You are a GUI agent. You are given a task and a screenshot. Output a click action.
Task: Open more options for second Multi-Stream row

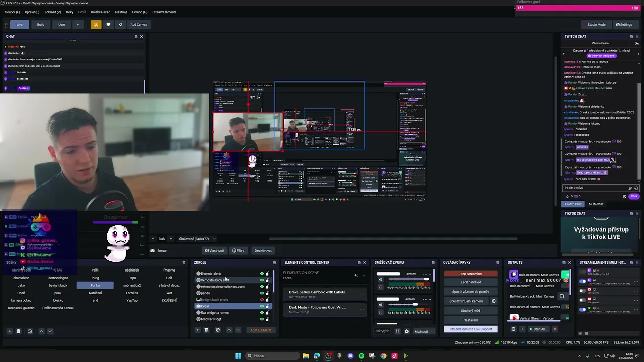pos(635,281)
